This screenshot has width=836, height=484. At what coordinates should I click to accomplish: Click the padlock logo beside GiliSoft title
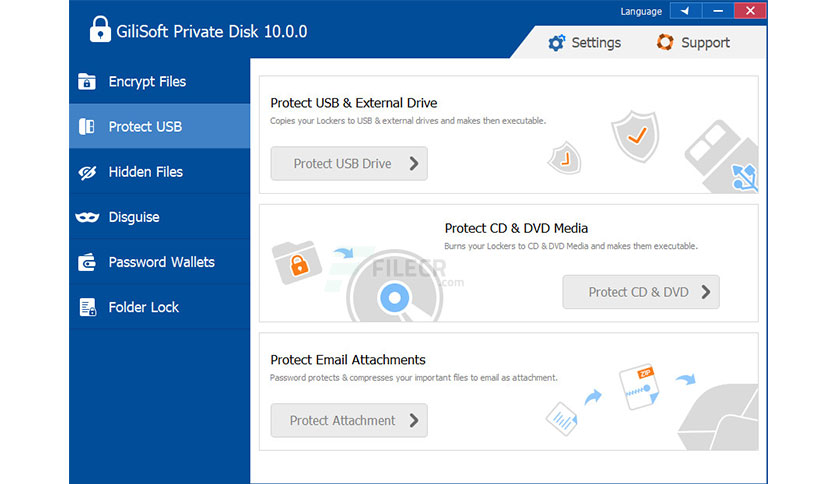(100, 29)
